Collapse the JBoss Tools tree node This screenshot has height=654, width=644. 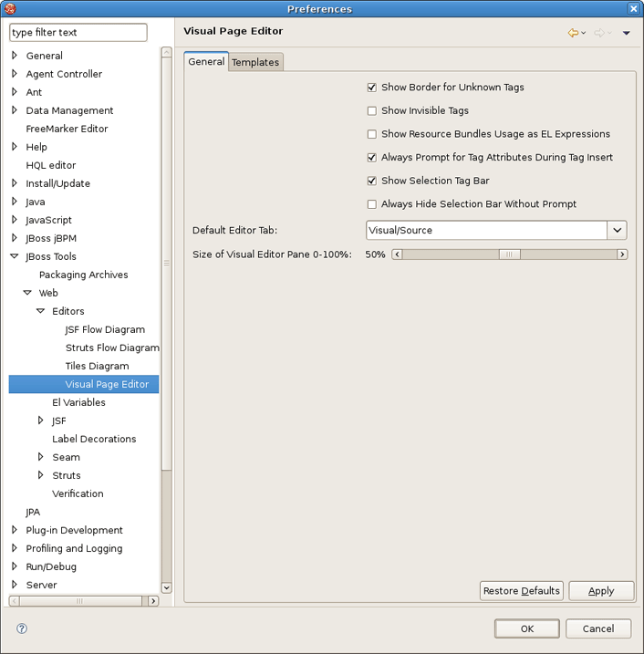pyautogui.click(x=15, y=256)
